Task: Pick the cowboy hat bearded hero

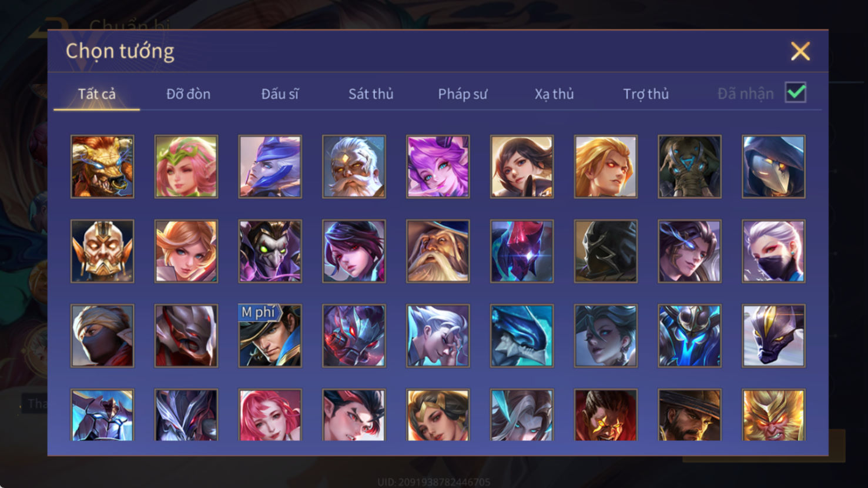Action: (689, 415)
